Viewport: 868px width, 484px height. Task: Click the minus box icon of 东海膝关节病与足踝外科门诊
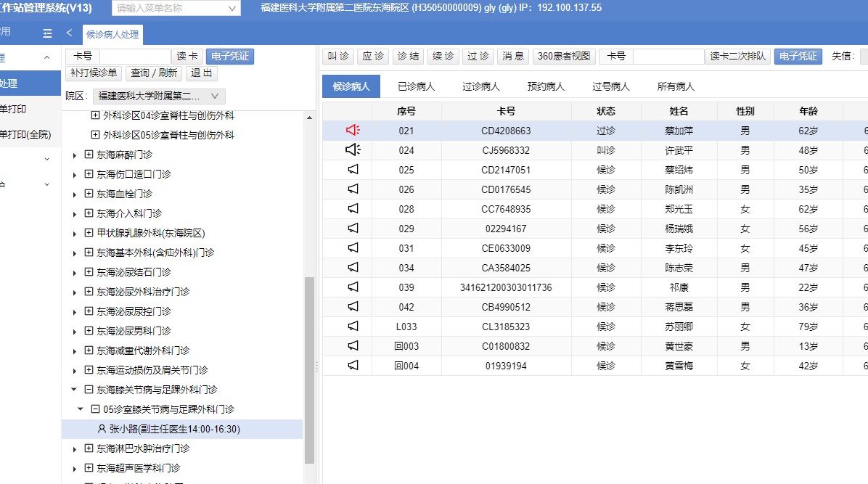coord(89,390)
